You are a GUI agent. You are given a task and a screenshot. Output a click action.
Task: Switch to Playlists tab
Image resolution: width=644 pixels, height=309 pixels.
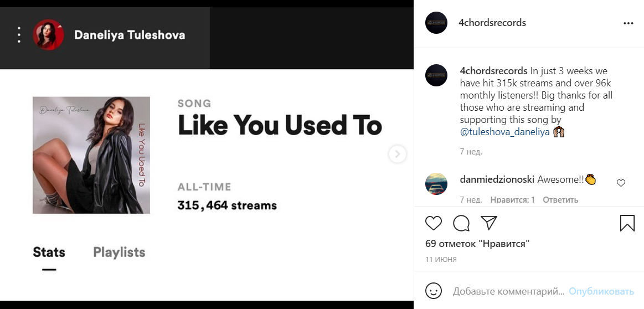click(119, 253)
